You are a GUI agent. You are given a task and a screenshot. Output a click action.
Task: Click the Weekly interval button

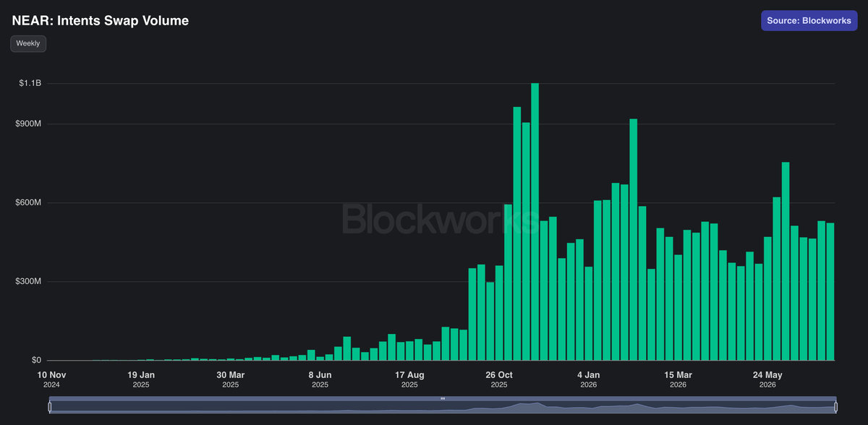click(28, 43)
